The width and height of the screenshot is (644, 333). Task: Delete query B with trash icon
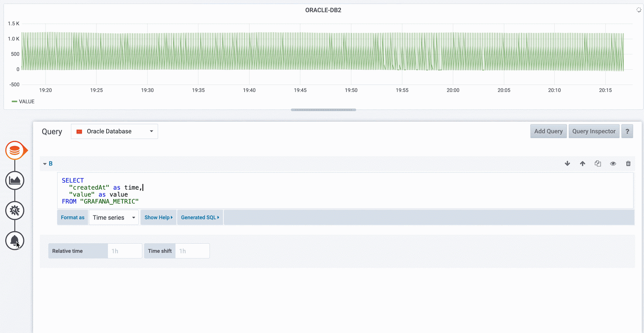628,163
